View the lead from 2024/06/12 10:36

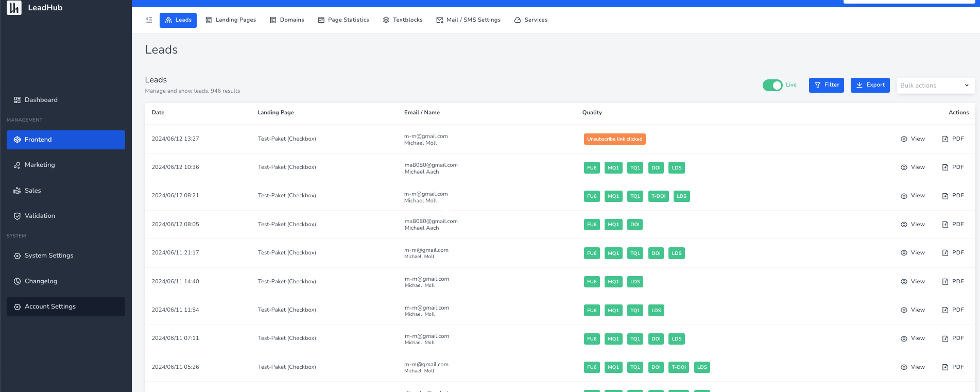(913, 167)
